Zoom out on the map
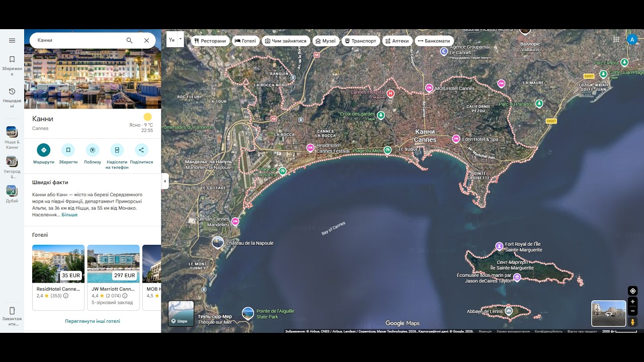Image resolution: width=644 pixels, height=362 pixels. tap(633, 311)
